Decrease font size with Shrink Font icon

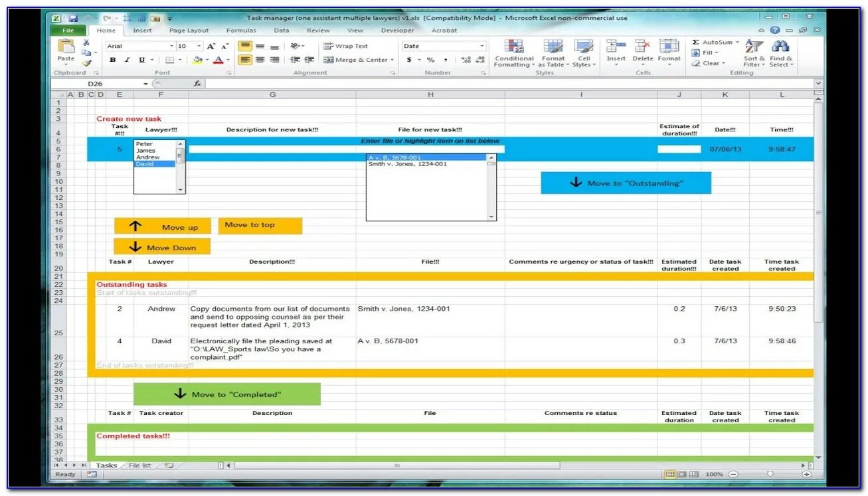point(224,46)
